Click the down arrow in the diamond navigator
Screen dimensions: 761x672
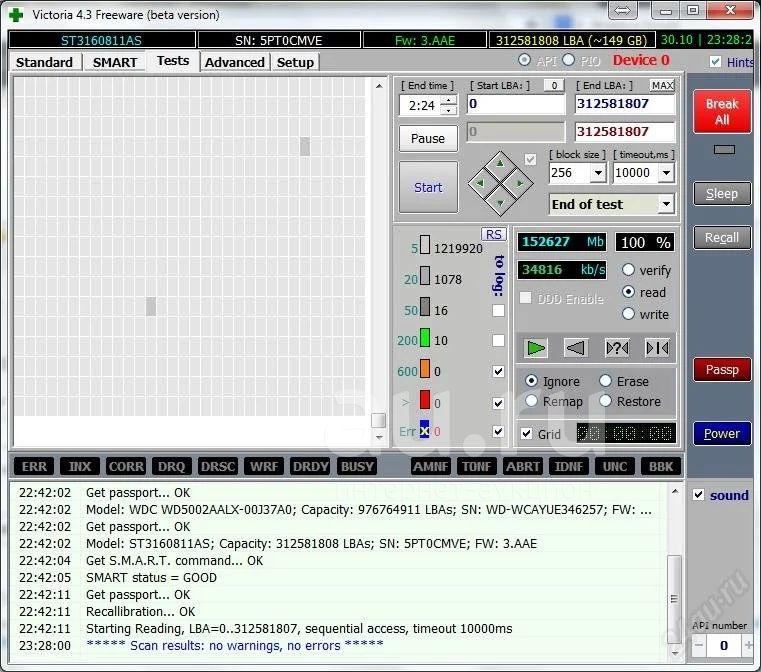tap(500, 203)
